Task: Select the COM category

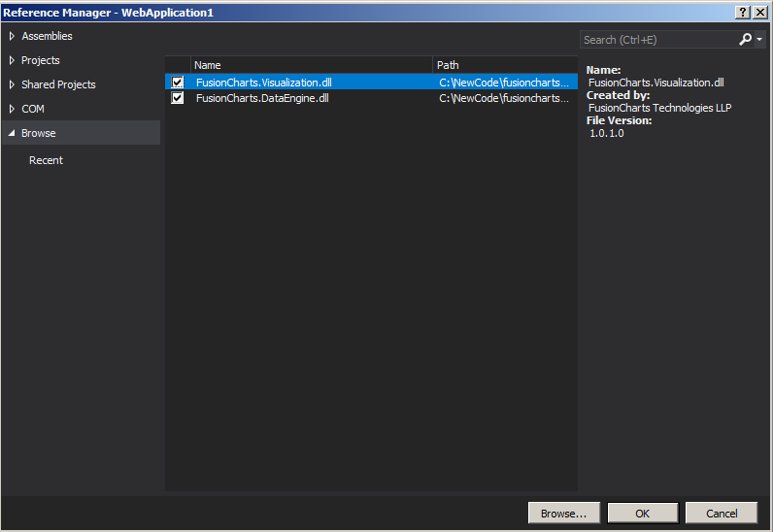Action: [x=33, y=109]
